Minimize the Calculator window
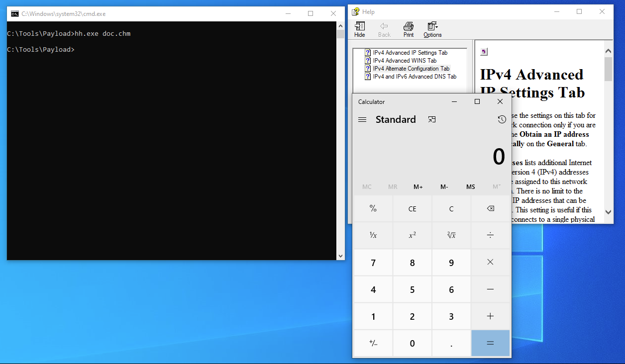 pos(454,101)
